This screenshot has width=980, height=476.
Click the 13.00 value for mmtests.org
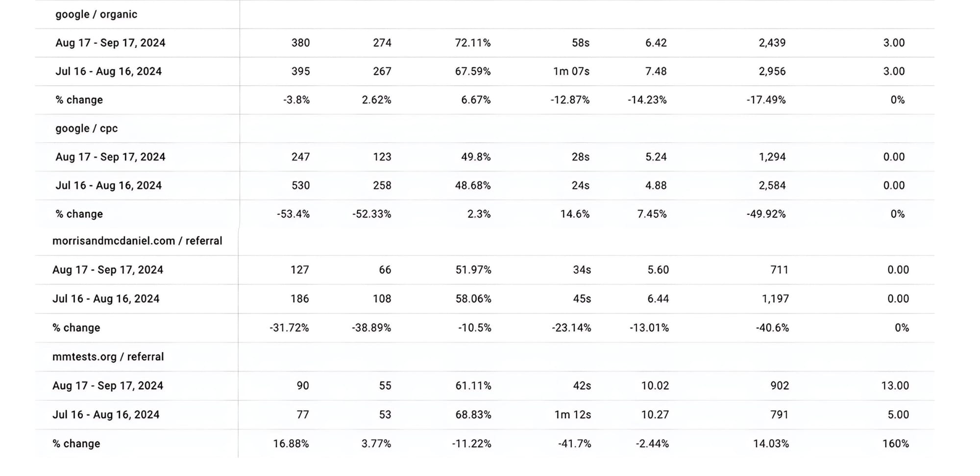coord(895,385)
